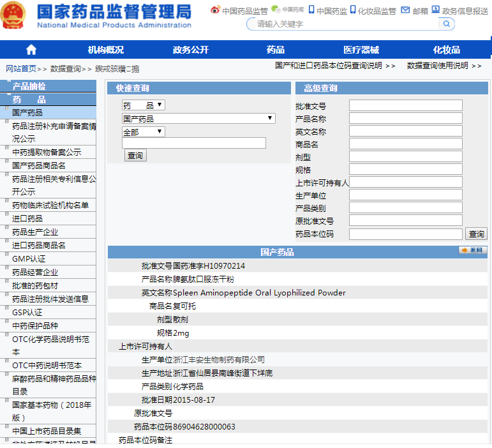Click the home icon in navigation bar

tap(31, 50)
